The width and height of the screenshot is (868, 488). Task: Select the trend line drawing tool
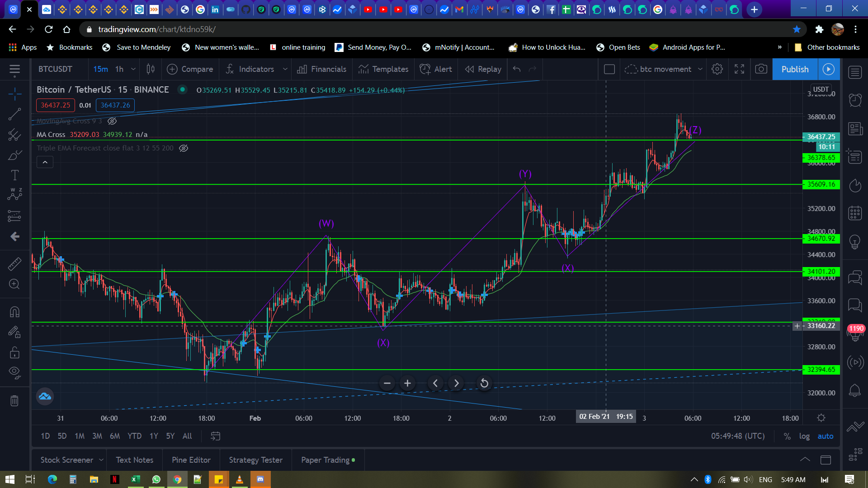click(x=14, y=114)
